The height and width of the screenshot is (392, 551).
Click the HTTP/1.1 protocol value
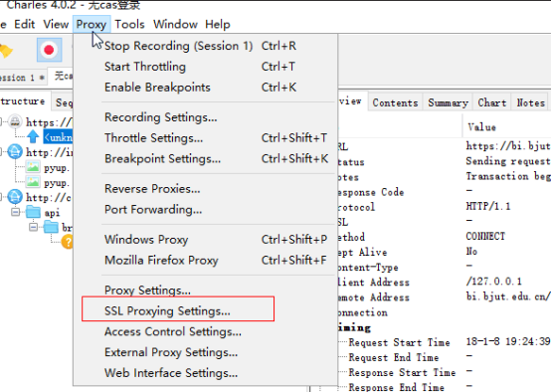pyautogui.click(x=488, y=206)
